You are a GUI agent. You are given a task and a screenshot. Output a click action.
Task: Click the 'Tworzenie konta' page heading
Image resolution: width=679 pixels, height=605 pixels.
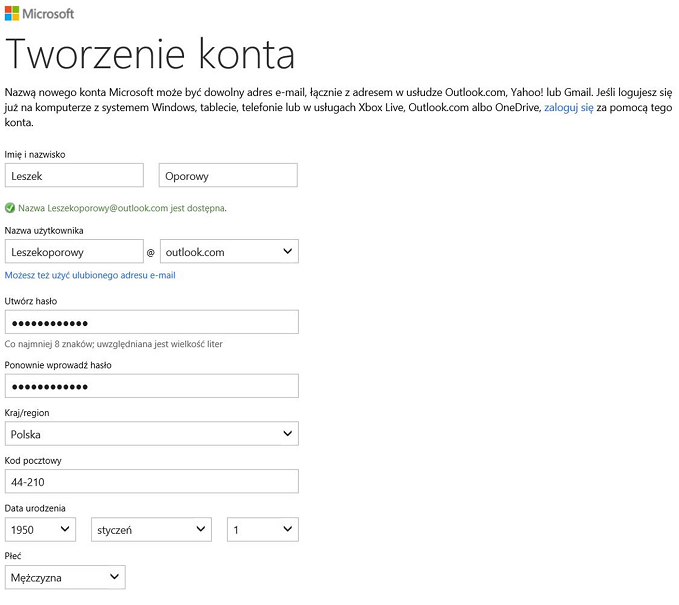pyautogui.click(x=150, y=54)
